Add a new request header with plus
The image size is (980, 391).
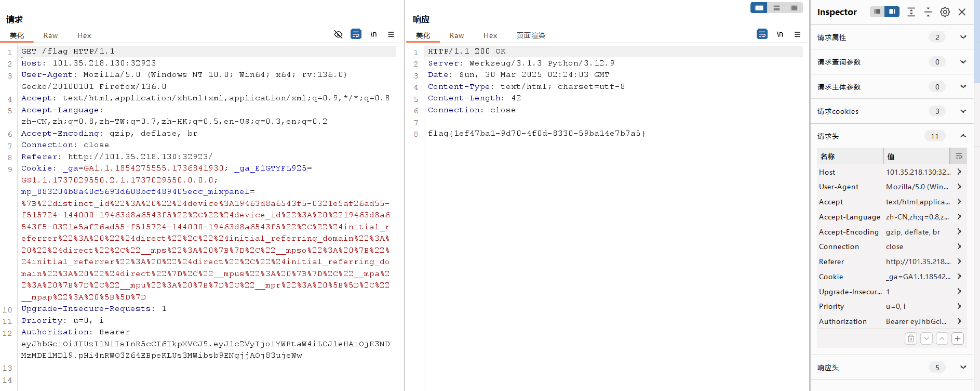(958, 338)
